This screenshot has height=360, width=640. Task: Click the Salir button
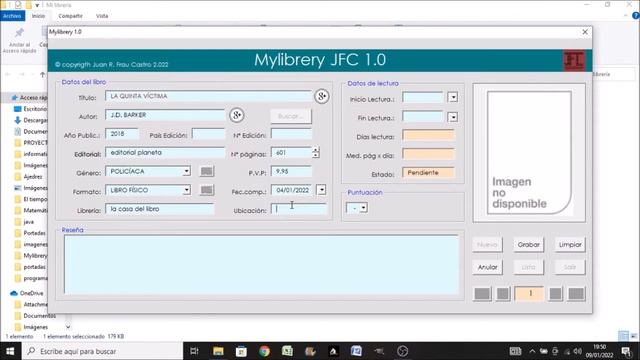pyautogui.click(x=570, y=267)
